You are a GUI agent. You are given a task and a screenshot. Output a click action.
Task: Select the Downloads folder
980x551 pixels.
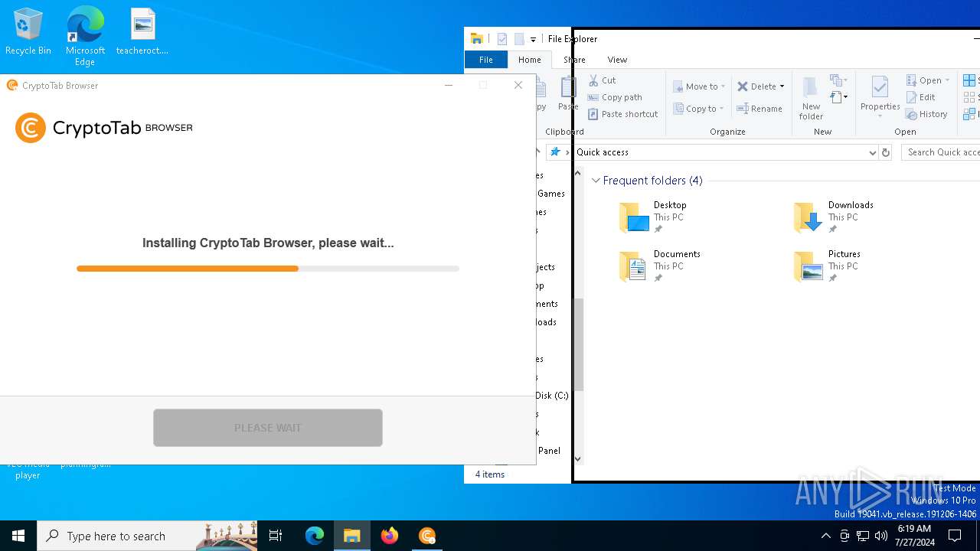(833, 217)
